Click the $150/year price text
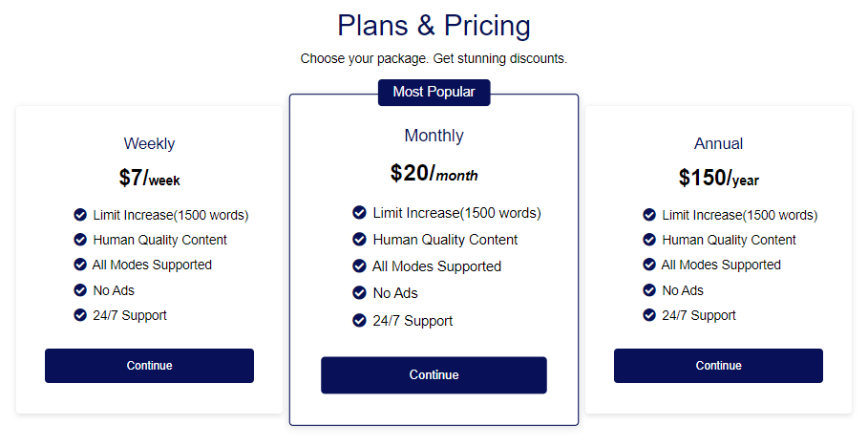The image size is (868, 446). [718, 179]
